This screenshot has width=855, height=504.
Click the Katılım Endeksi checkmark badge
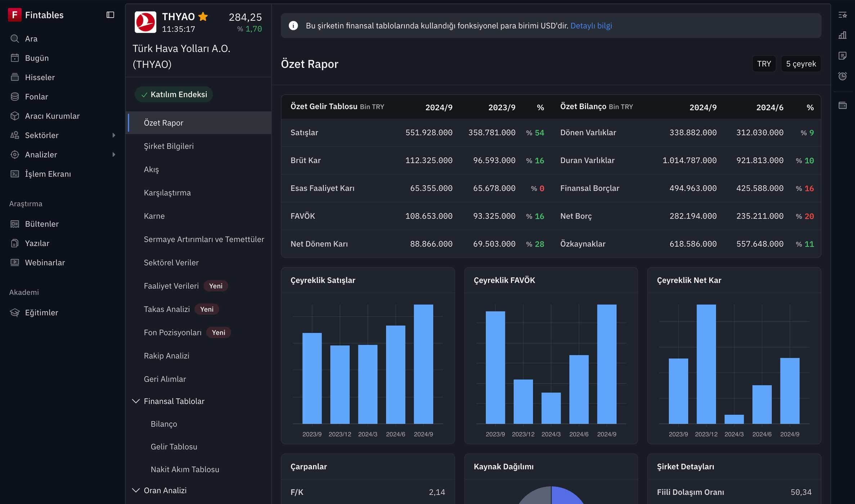point(174,94)
